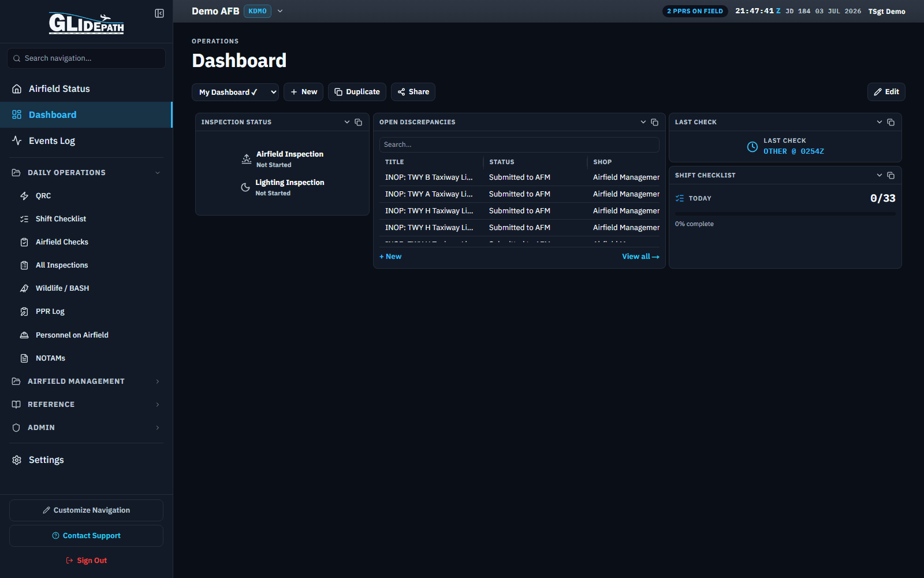Viewport: 924px width, 578px height.
Task: Open Lighting Inspection status item
Action: (282, 187)
